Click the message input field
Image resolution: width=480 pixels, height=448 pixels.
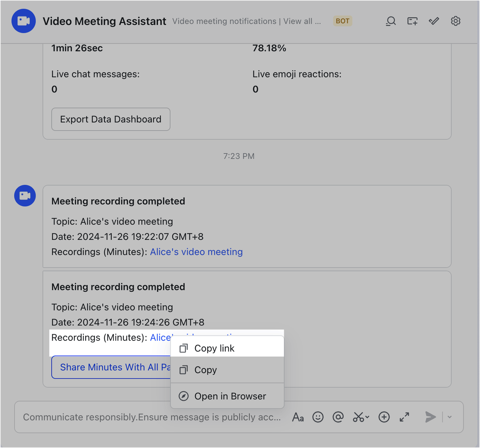coord(152,417)
